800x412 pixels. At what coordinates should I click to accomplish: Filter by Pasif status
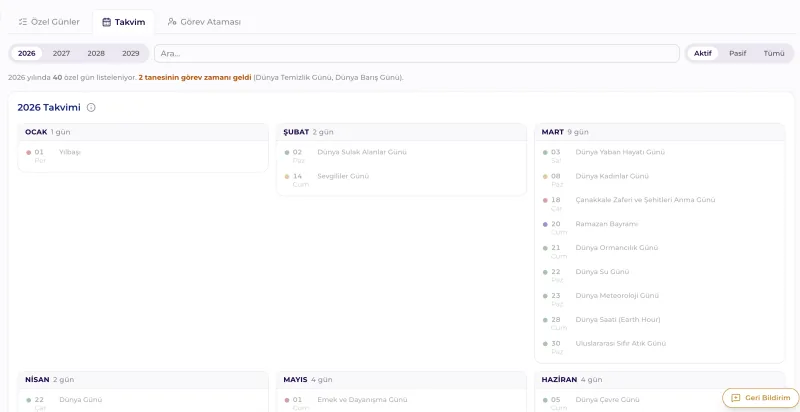[x=738, y=54]
